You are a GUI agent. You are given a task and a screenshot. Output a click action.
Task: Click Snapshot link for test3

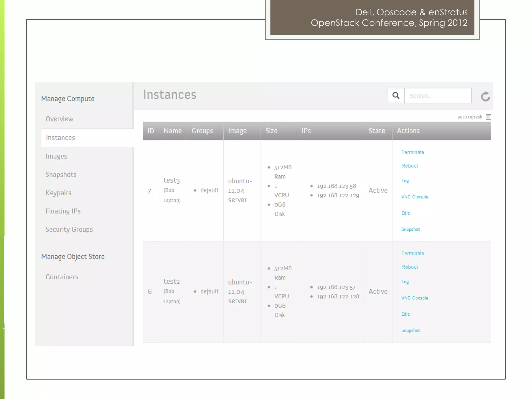click(x=410, y=229)
